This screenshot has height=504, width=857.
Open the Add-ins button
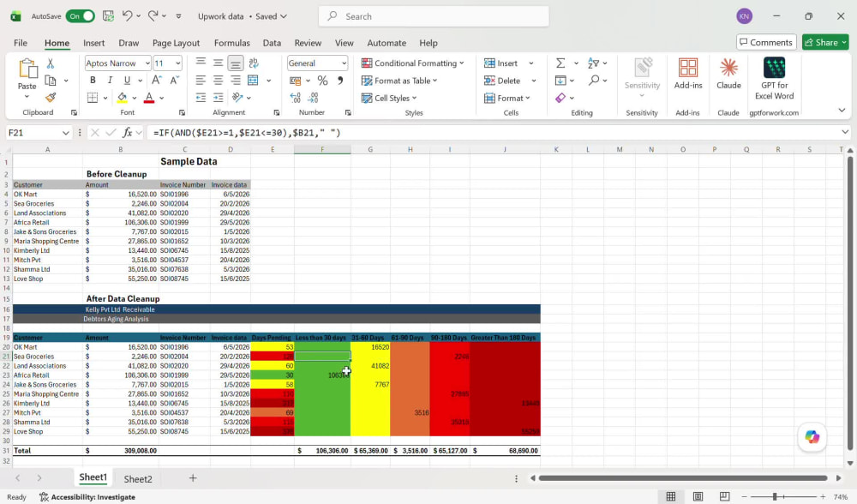(x=687, y=74)
